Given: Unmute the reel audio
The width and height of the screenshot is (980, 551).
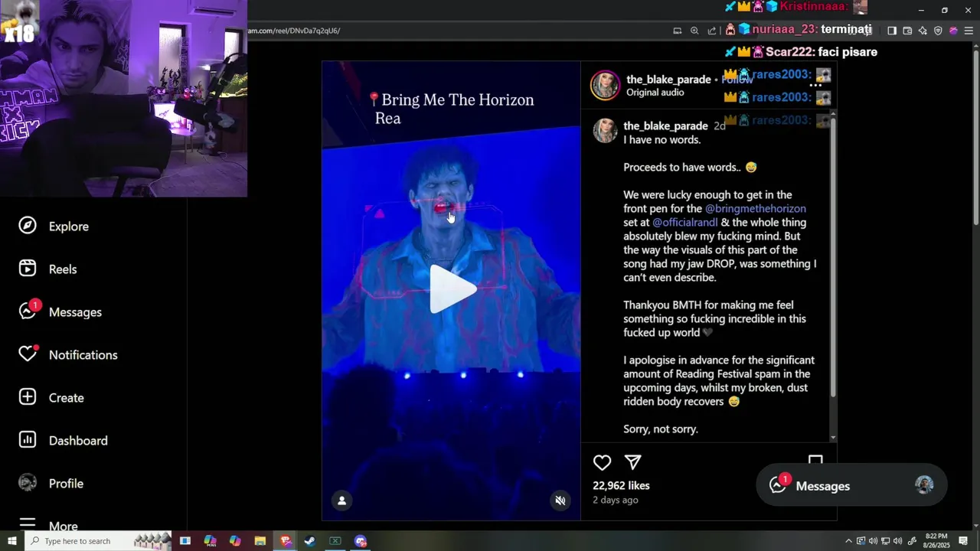Looking at the screenshot, I should (x=560, y=500).
